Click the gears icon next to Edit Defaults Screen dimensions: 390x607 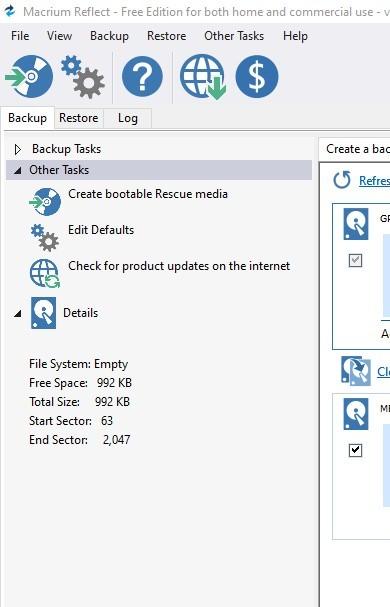click(x=45, y=238)
